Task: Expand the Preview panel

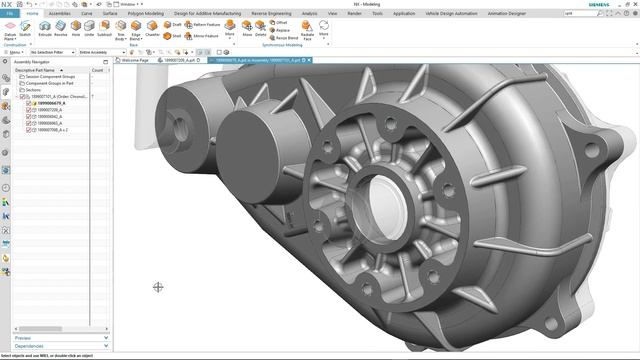Action: [61, 338]
